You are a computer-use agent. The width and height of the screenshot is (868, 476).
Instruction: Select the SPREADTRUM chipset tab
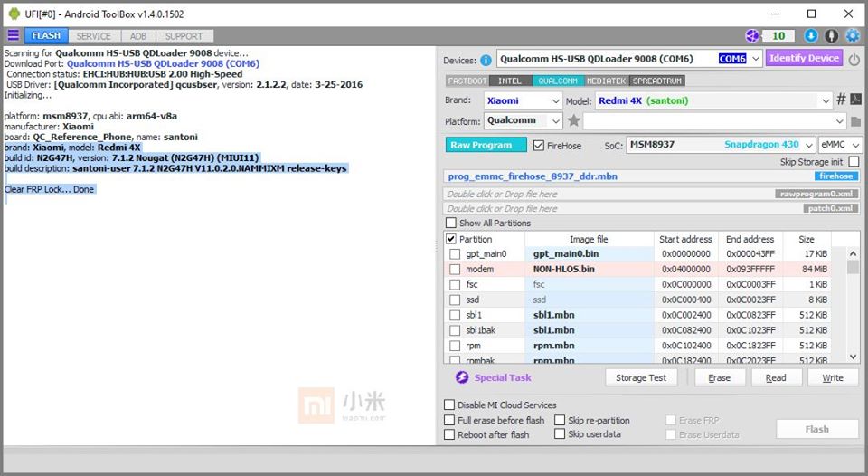[657, 81]
